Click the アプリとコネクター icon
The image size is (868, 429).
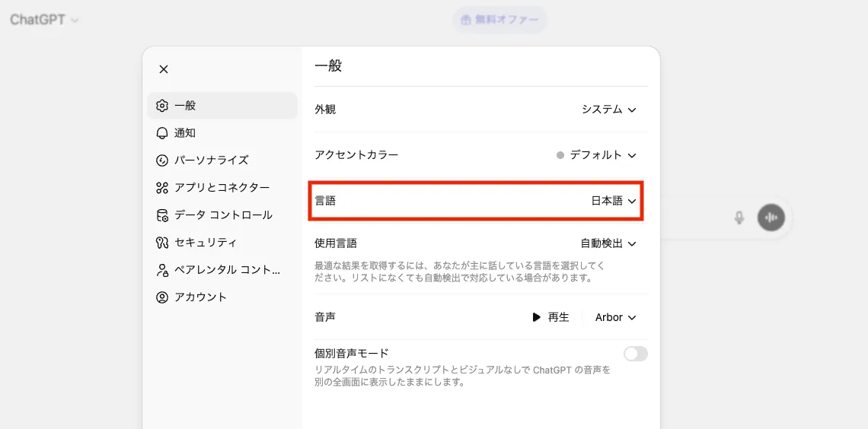(161, 188)
